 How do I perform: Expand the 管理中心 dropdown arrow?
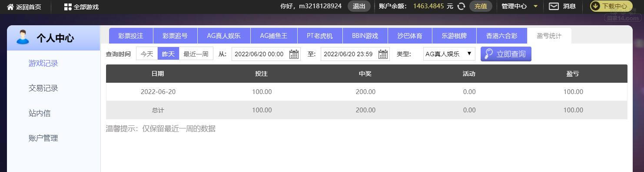pyautogui.click(x=535, y=6)
